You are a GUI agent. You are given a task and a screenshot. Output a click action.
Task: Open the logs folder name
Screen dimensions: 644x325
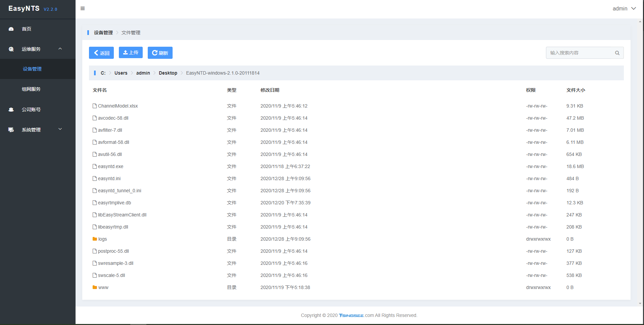(102, 239)
